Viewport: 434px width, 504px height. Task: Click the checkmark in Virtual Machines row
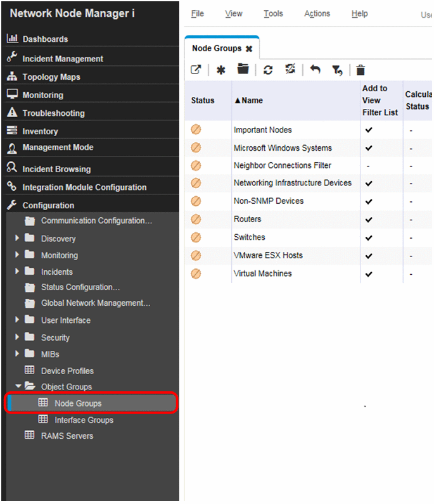369,274
